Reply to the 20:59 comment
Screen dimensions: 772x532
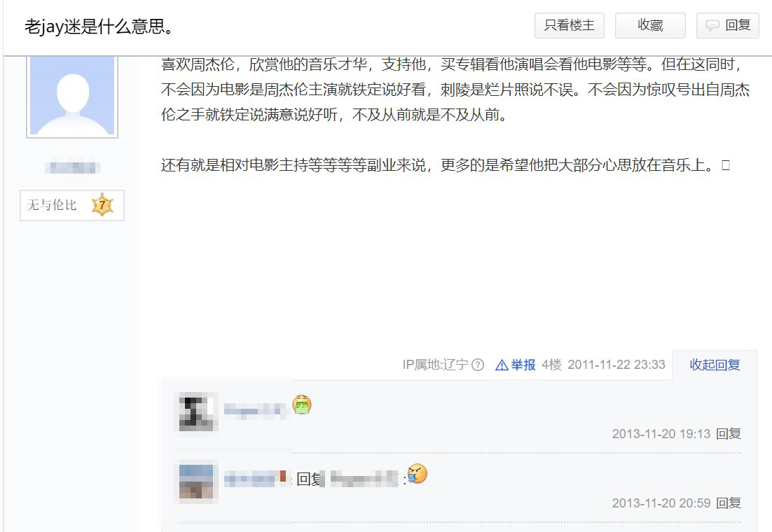[x=729, y=503]
